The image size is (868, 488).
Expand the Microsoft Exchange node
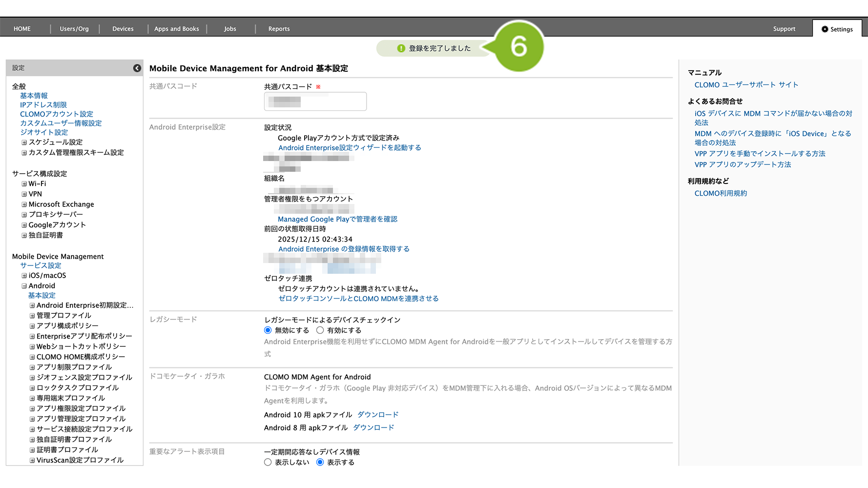[x=24, y=204]
